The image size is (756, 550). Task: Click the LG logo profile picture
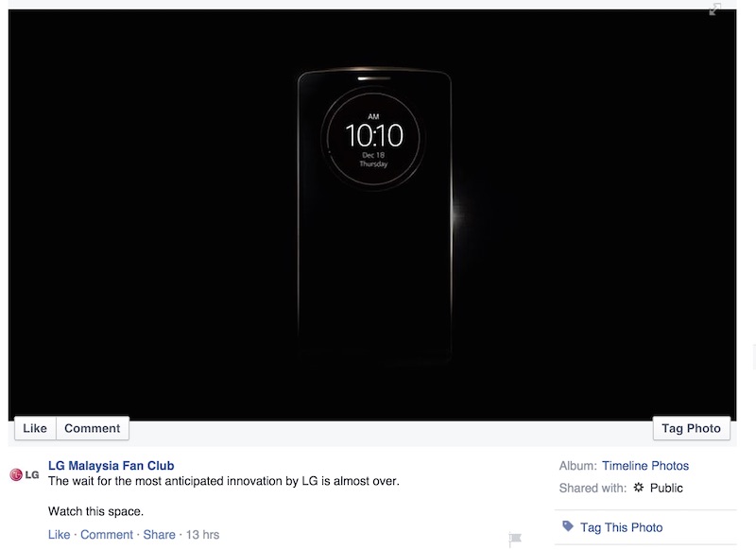pyautogui.click(x=25, y=474)
